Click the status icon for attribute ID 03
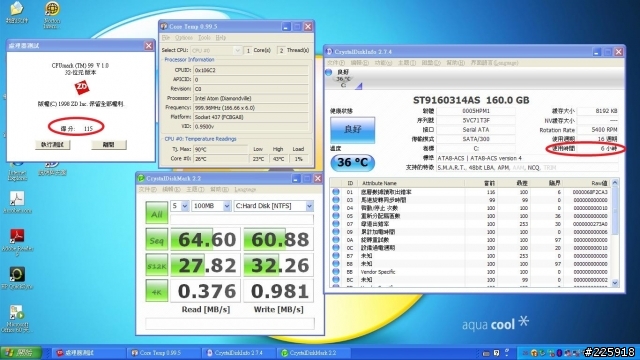Screen dimensions: 640x360 point(336,200)
